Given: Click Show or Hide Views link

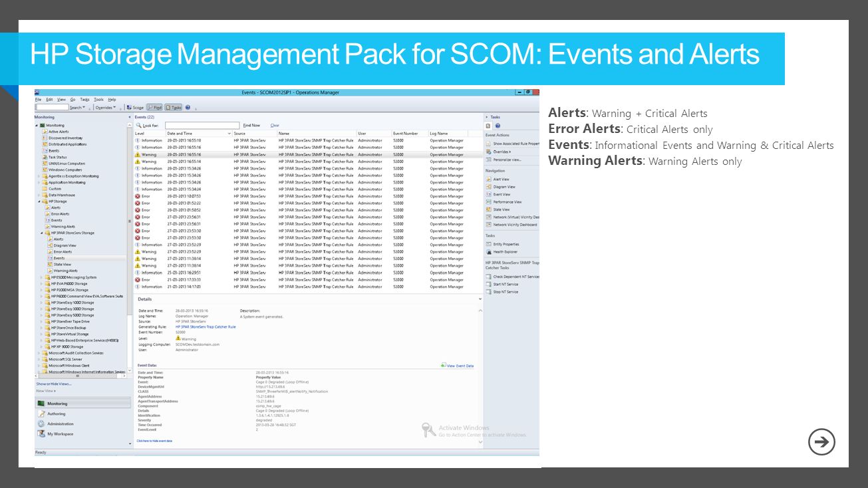Looking at the screenshot, I should pyautogui.click(x=53, y=384).
